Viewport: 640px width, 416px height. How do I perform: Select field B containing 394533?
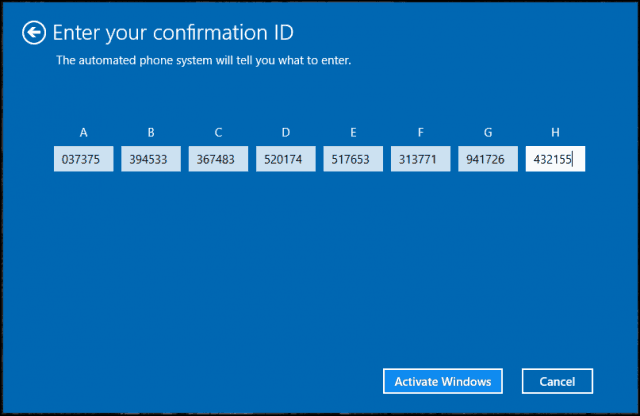tap(151, 159)
